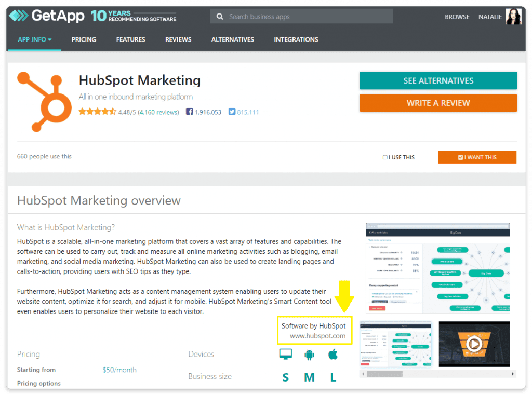Click the Android device icon
Viewport: 532px width, 395px height.
click(310, 355)
